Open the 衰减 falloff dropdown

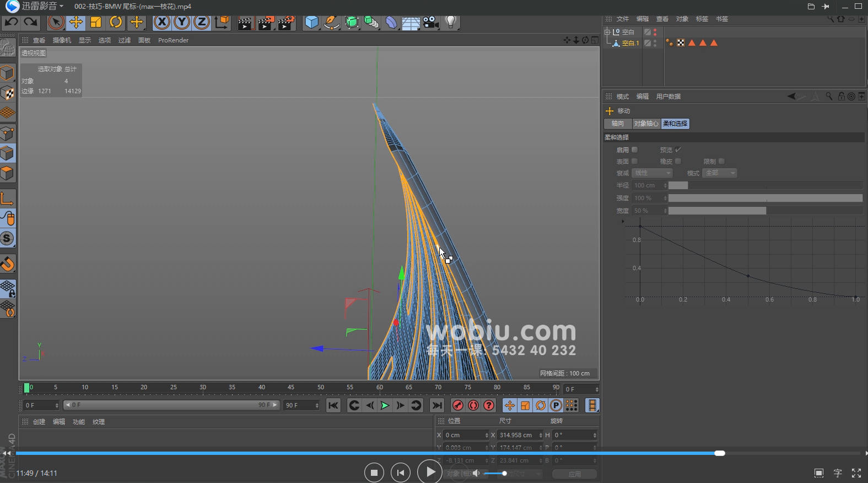click(x=653, y=173)
